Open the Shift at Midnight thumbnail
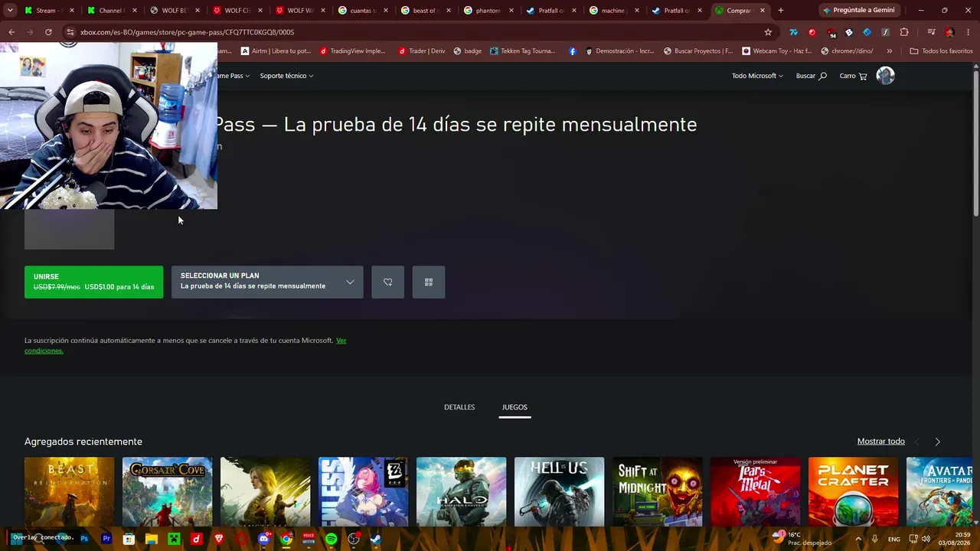This screenshot has height=551, width=980. click(x=657, y=492)
